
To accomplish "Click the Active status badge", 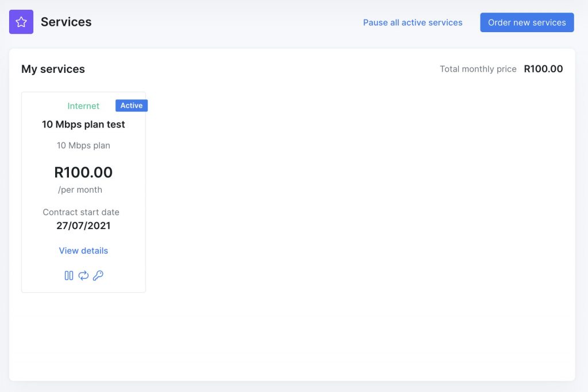I will click(131, 106).
